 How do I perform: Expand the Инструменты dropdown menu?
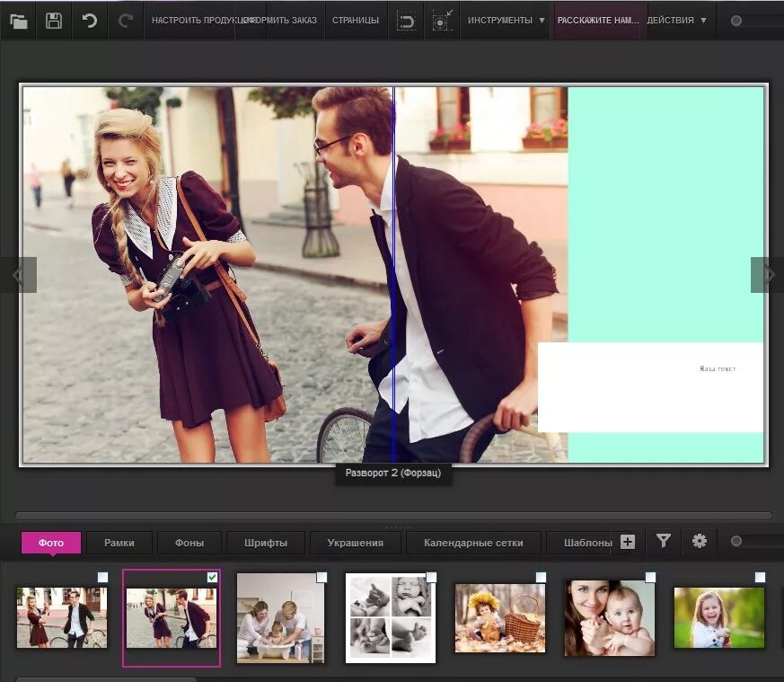[506, 21]
